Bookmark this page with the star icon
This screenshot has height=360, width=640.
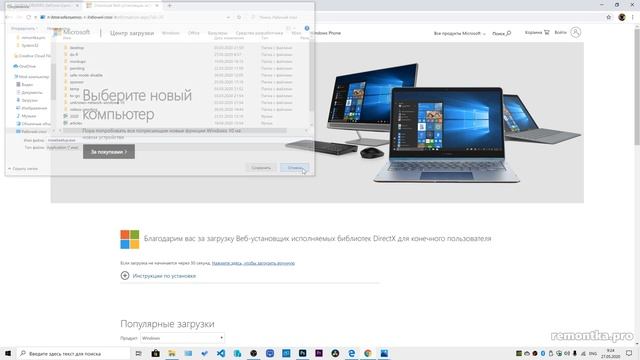coord(609,17)
